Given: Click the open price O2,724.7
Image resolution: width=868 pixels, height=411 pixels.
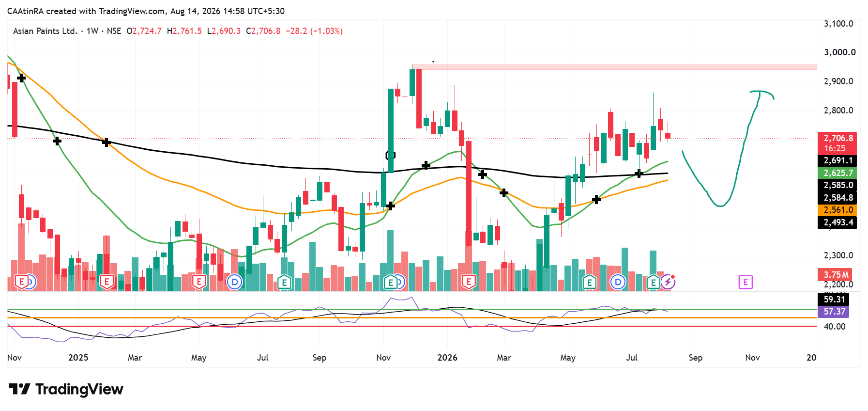Looking at the screenshot, I should coord(144,31).
